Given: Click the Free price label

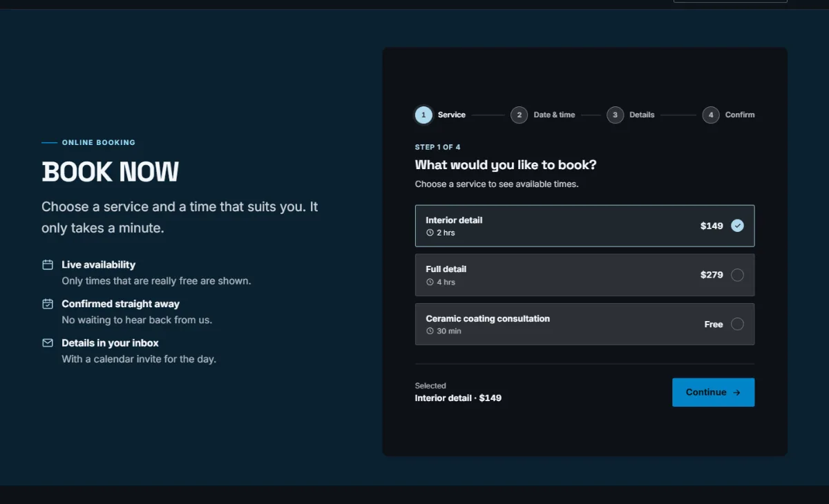Looking at the screenshot, I should pos(714,324).
